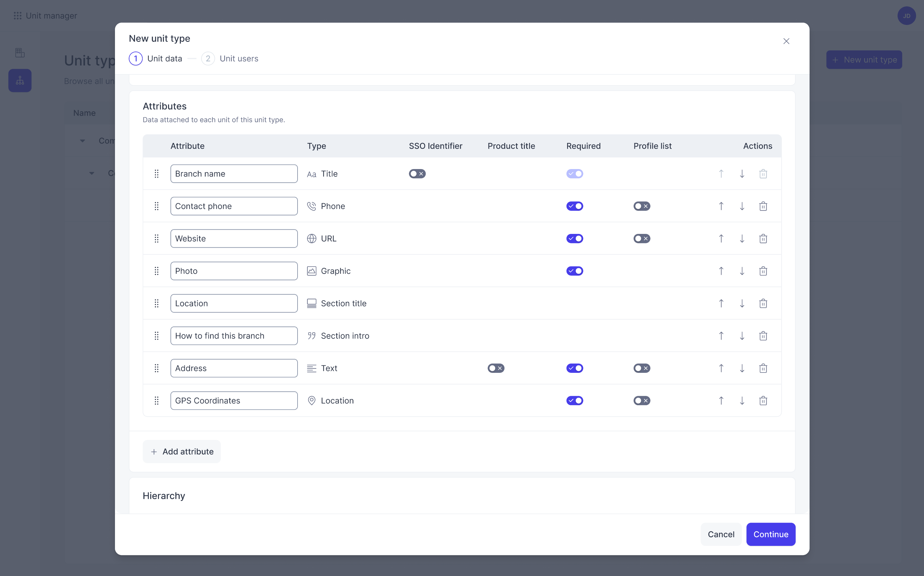Open the JD user avatar menu
Viewport: 924px width, 576px height.
(906, 16)
